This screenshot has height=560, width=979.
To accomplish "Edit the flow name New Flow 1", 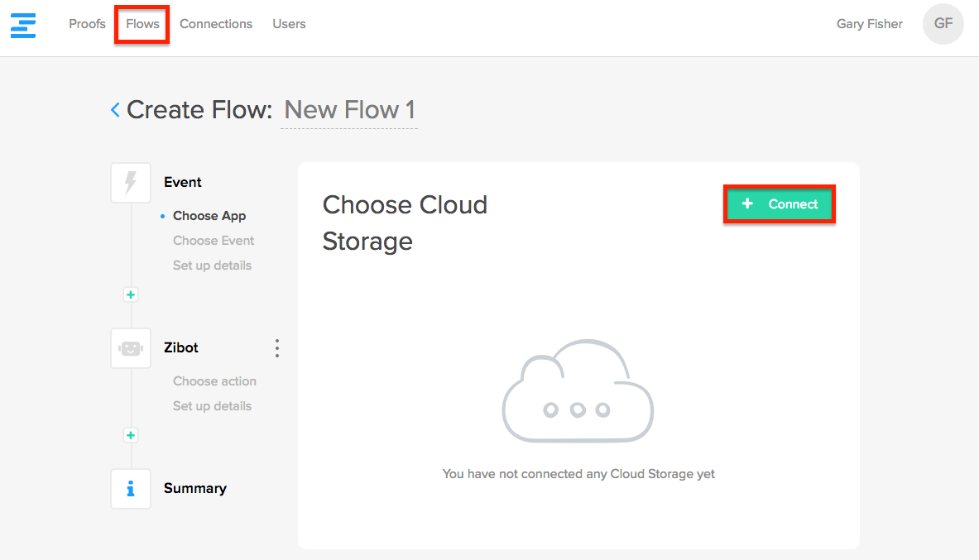I will [x=349, y=110].
